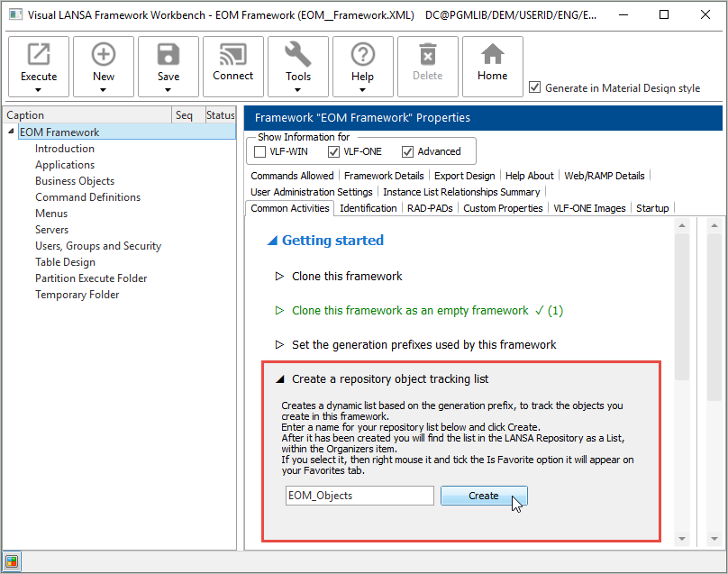Select Business Objects in the tree
The image size is (728, 574).
point(74,181)
